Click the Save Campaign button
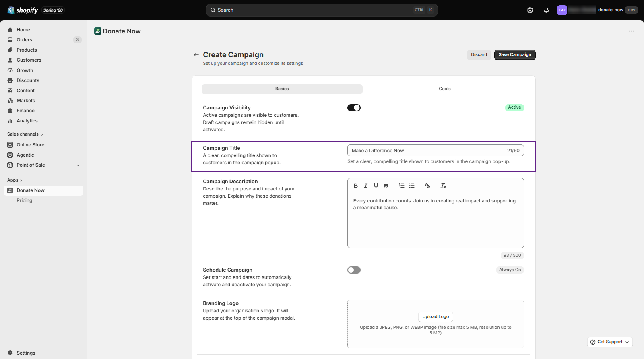 click(515, 55)
